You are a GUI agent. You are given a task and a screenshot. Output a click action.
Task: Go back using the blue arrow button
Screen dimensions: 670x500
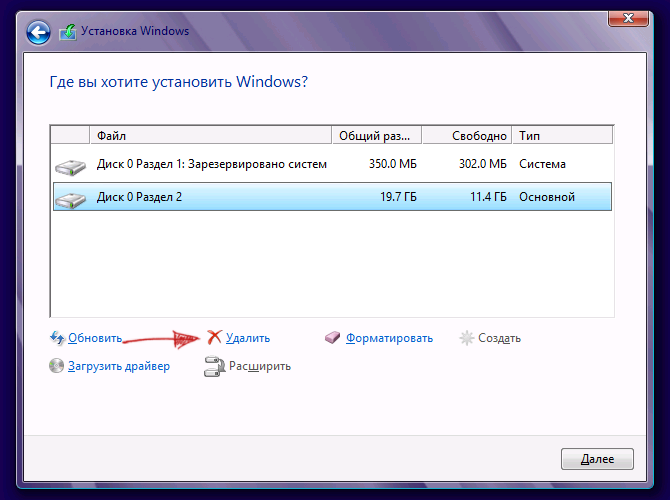(38, 32)
